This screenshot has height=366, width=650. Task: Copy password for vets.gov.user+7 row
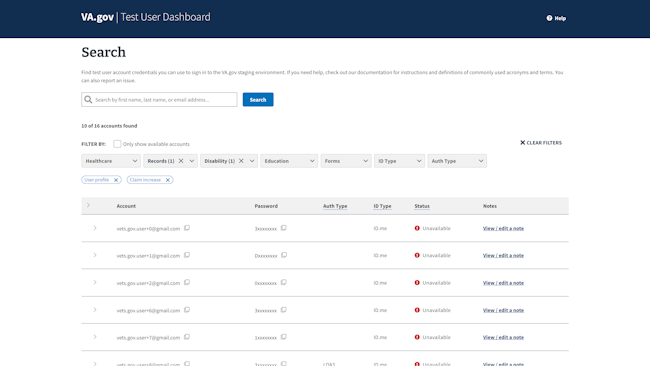pos(284,337)
